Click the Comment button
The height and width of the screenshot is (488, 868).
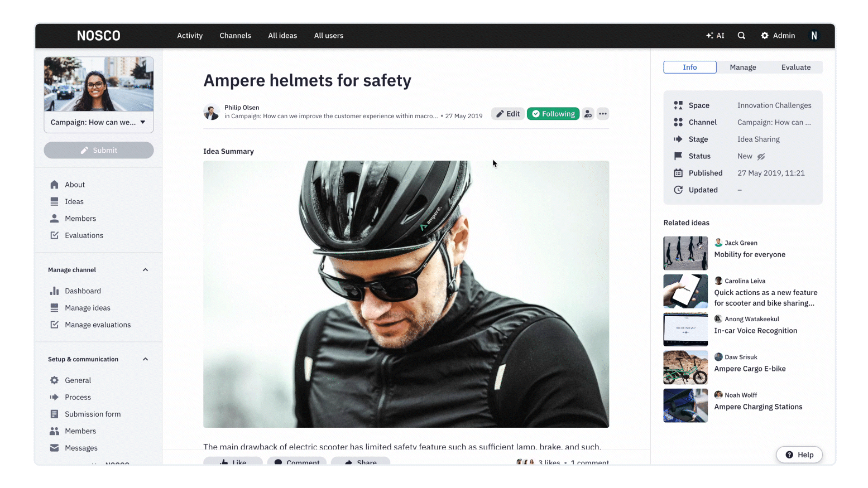coord(298,461)
